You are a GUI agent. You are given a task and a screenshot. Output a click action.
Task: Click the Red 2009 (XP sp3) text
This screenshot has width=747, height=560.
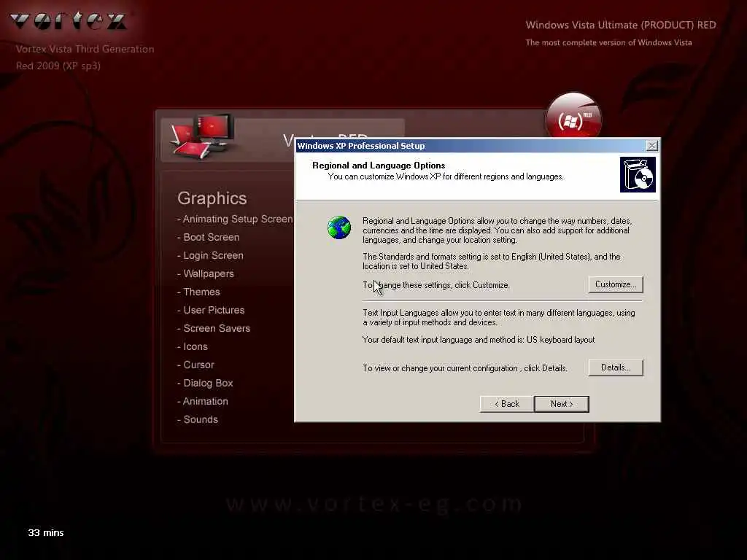coord(58,66)
